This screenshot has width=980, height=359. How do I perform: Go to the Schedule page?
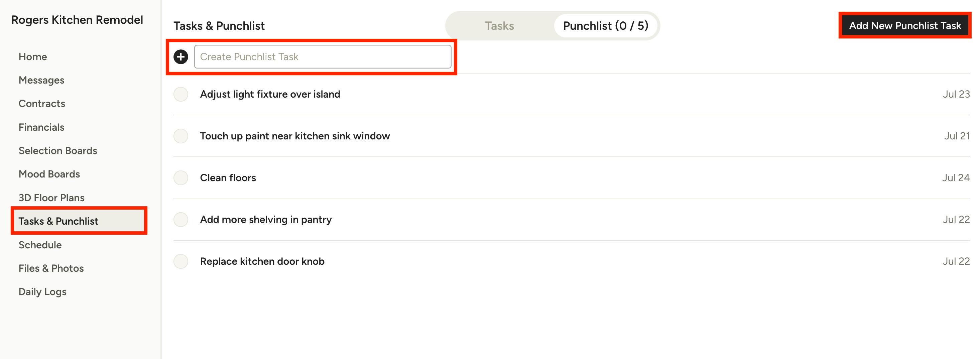pos(40,245)
